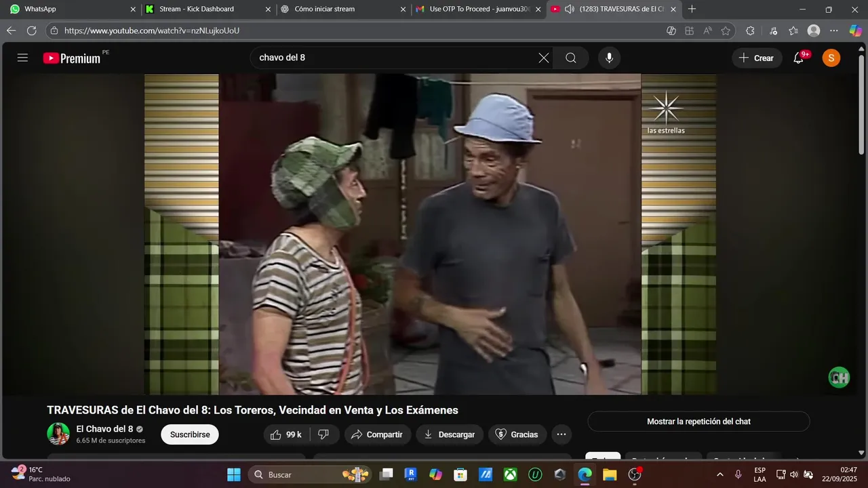
Task: Run the search with the magnifier button
Action: pos(571,58)
